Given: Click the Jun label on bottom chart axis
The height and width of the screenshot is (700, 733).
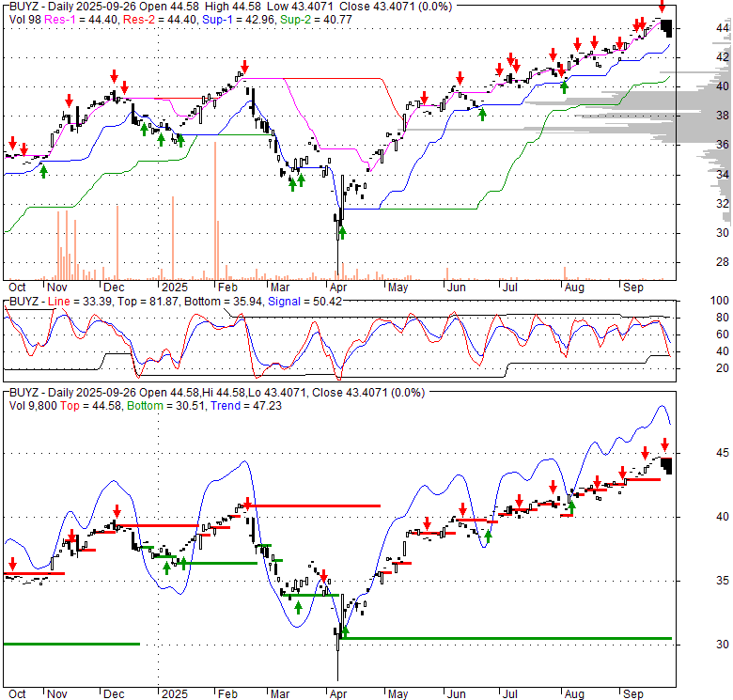Looking at the screenshot, I should [x=457, y=694].
